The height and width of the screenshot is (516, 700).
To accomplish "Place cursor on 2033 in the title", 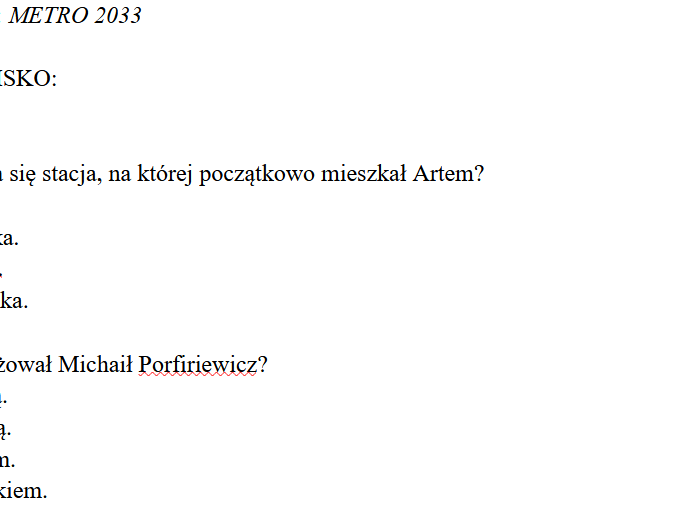I will point(117,16).
